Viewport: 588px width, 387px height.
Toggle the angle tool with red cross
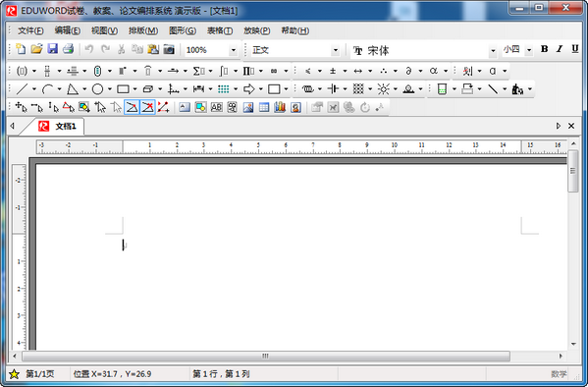click(x=147, y=107)
